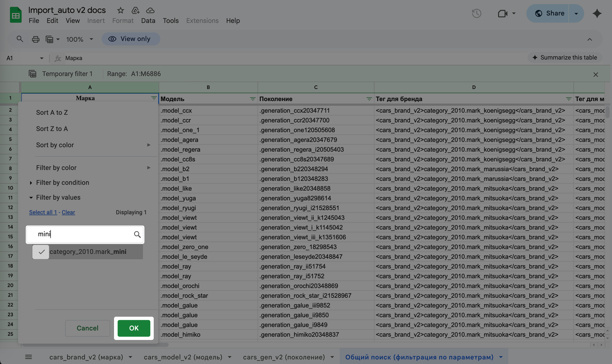Click the all sheets hamburger icon
612x364 pixels.
click(x=28, y=357)
